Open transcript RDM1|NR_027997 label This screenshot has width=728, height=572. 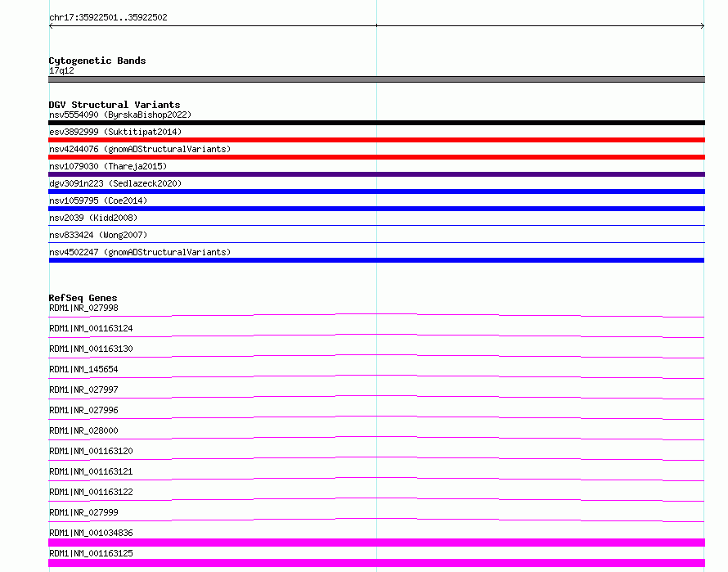click(x=83, y=390)
